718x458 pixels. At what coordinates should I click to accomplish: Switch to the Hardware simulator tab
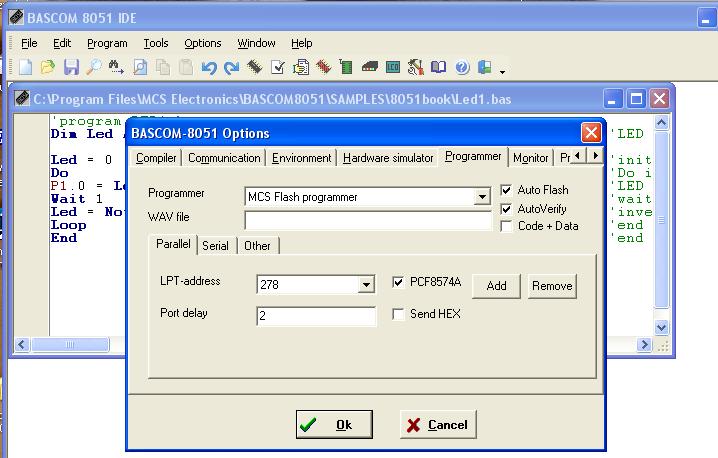coord(388,158)
